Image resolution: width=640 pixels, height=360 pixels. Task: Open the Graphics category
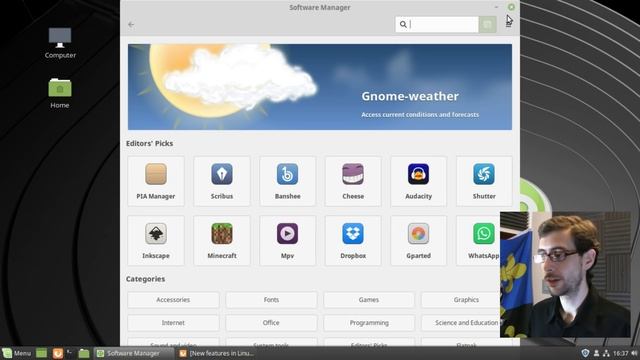461,300
